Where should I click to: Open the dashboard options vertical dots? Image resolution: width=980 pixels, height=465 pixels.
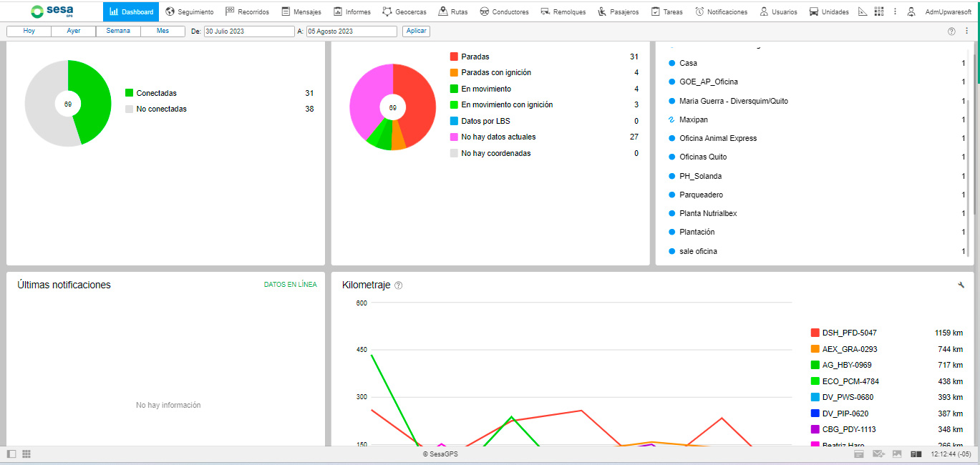click(x=966, y=31)
